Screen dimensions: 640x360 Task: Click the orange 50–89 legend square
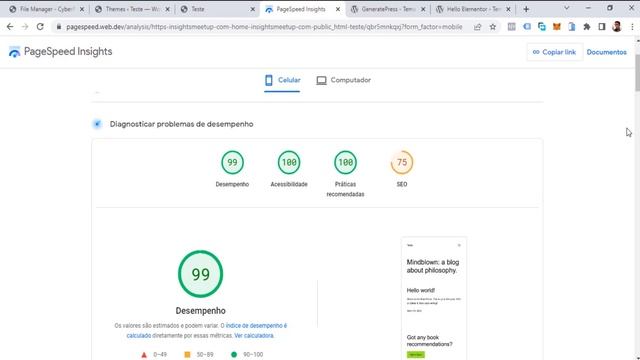[x=187, y=355]
